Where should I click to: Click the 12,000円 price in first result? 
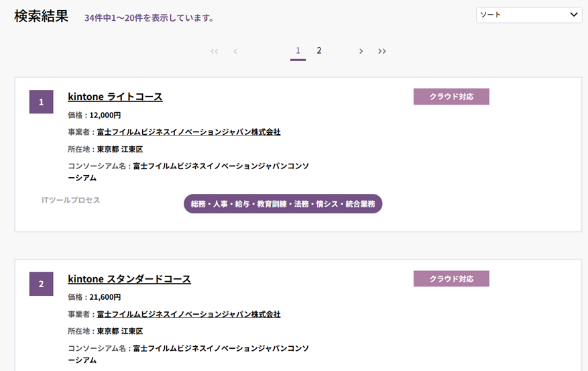pos(105,115)
